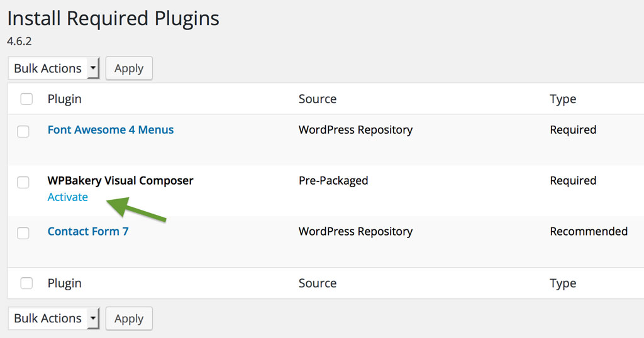Sort by the Plugin column header
This screenshot has height=338, width=644.
click(x=65, y=99)
